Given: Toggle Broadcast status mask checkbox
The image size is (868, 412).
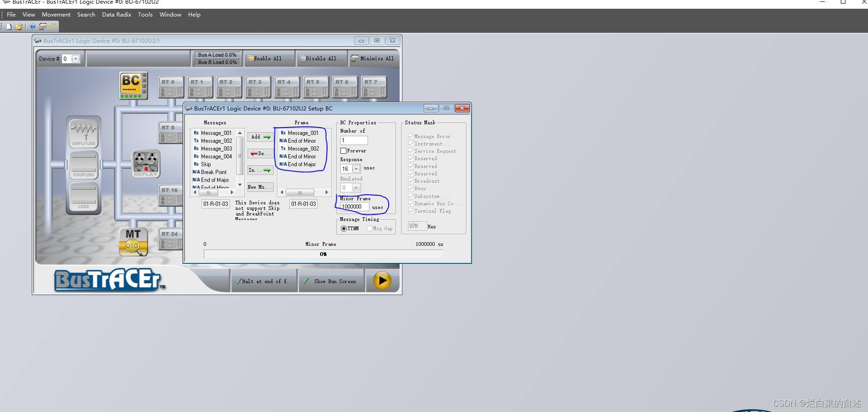Looking at the screenshot, I should [x=411, y=181].
